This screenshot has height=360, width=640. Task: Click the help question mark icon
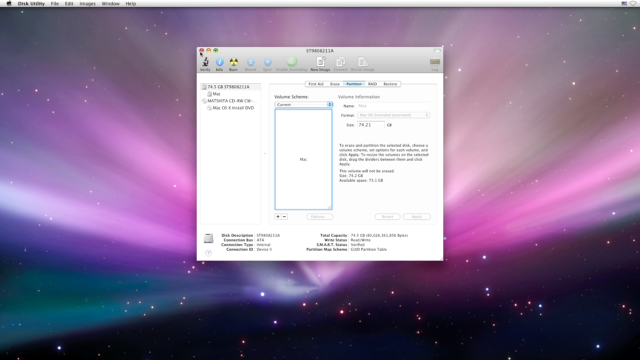coord(209,253)
